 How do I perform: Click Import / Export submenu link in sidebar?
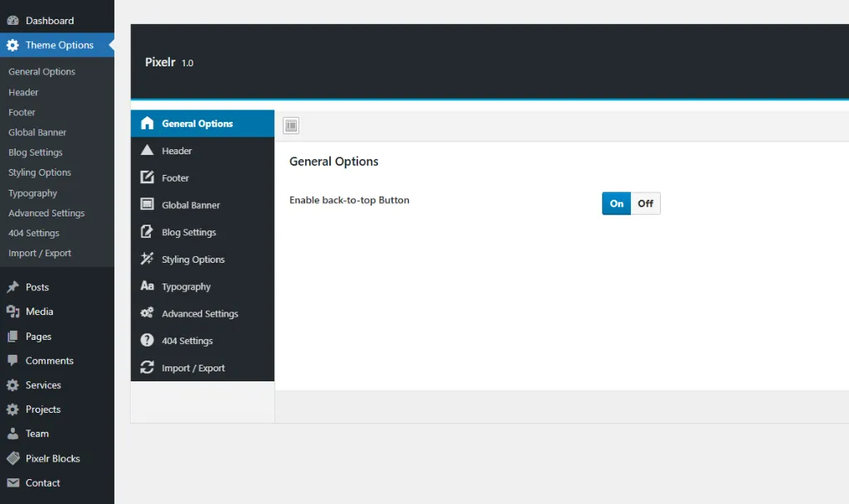coord(40,254)
